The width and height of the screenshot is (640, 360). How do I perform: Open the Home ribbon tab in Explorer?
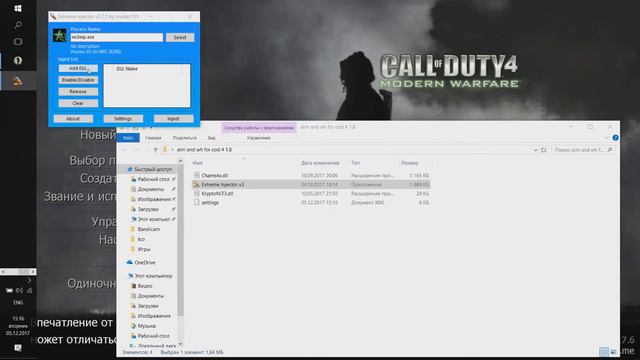(x=153, y=138)
